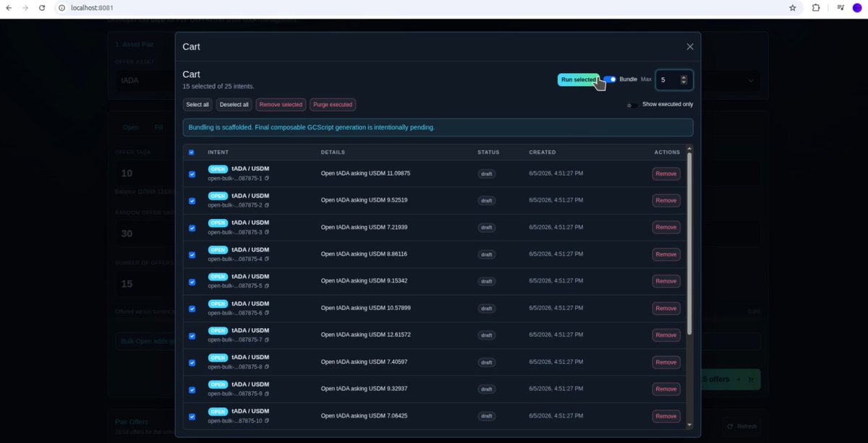Copy intent ID open-bulk-...087875-8

point(266,367)
